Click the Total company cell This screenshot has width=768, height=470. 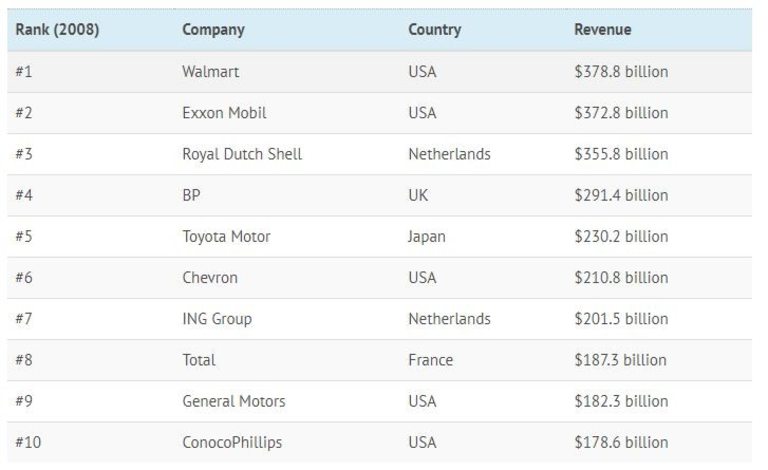199,360
